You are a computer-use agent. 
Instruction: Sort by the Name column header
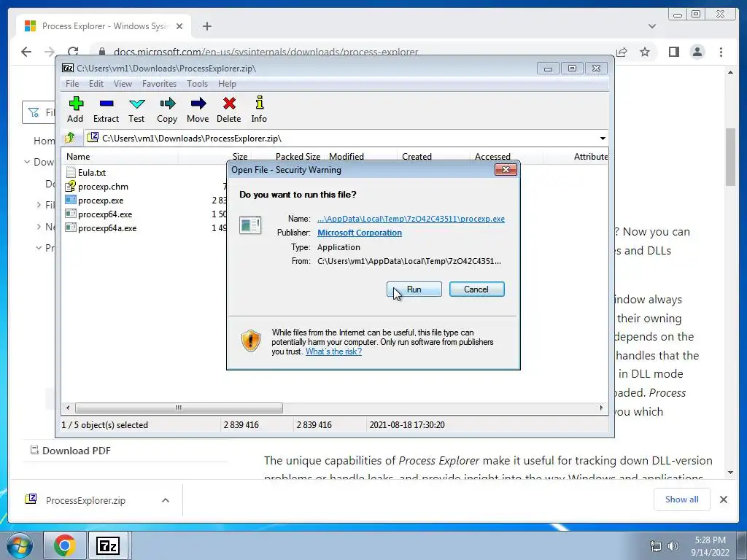point(120,157)
